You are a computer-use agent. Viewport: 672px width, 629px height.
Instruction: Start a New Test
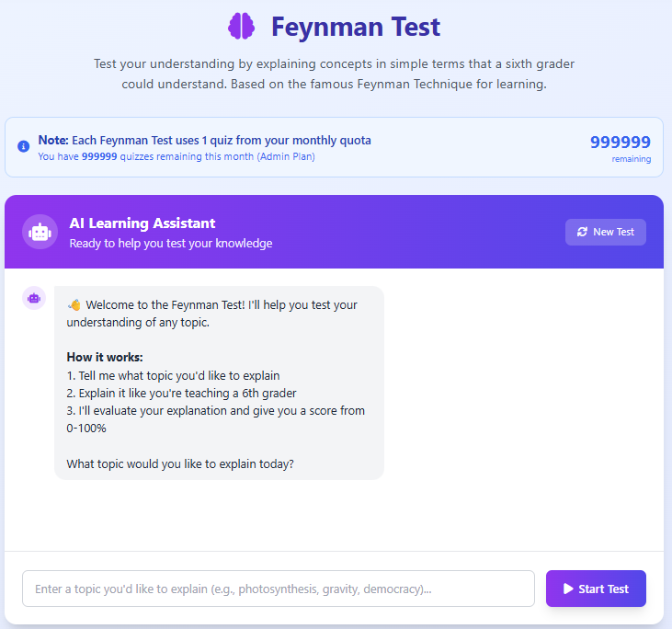tap(605, 232)
